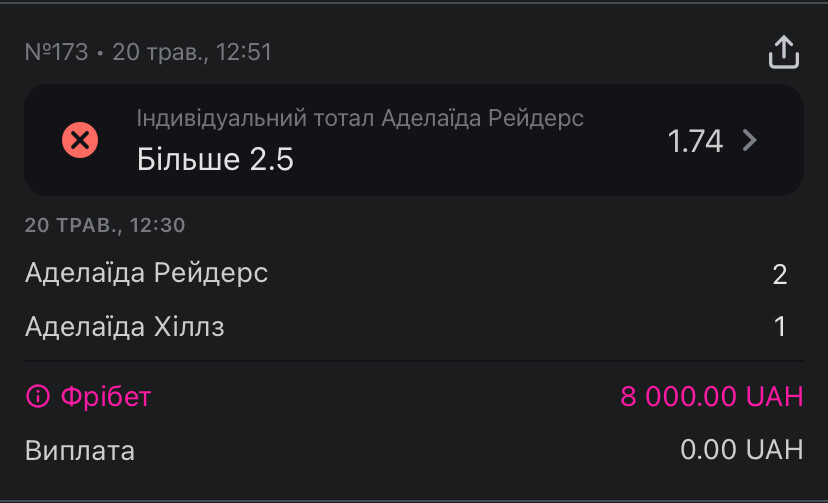Click the Аделаїда Рейдерс team name
The height and width of the screenshot is (503, 828).
pyautogui.click(x=146, y=273)
